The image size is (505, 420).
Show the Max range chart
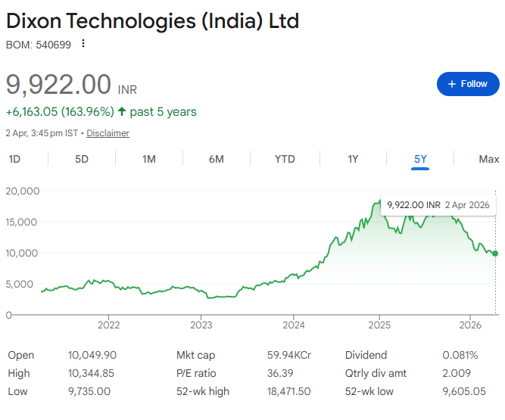click(488, 159)
